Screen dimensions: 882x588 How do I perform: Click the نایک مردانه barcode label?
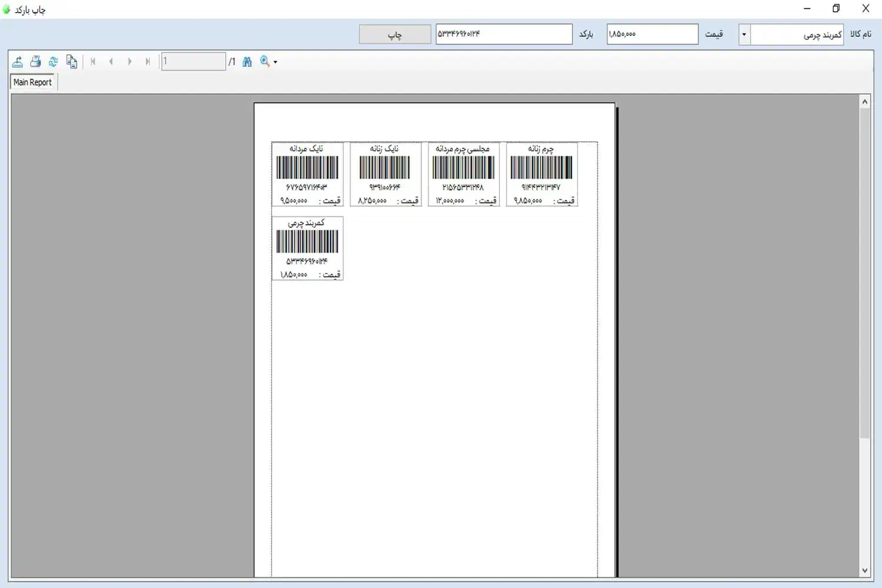pos(308,174)
